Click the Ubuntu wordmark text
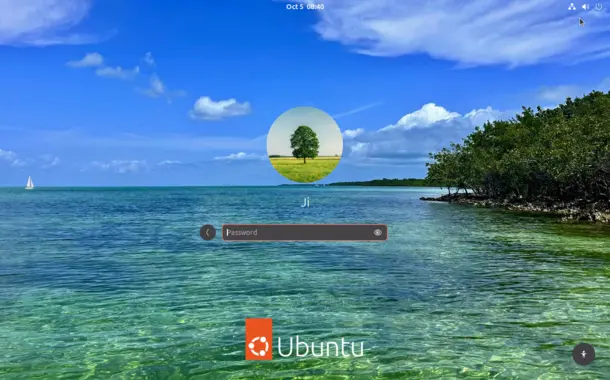Viewport: 610px width, 380px height. (321, 347)
